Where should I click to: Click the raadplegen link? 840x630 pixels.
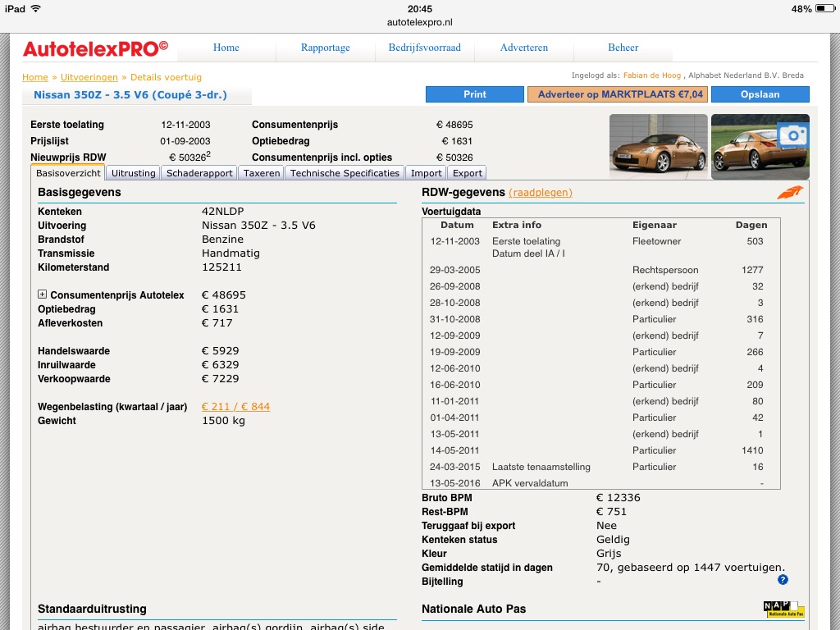click(x=540, y=192)
